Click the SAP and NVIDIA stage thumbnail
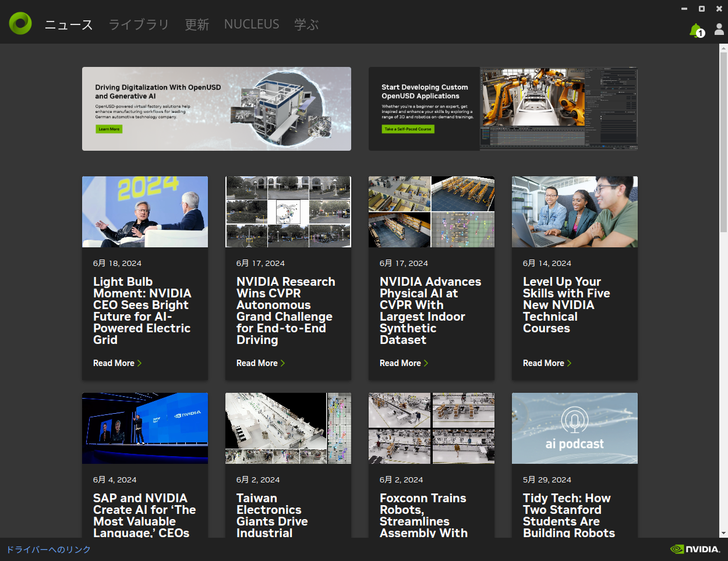This screenshot has height=561, width=728. click(x=145, y=428)
